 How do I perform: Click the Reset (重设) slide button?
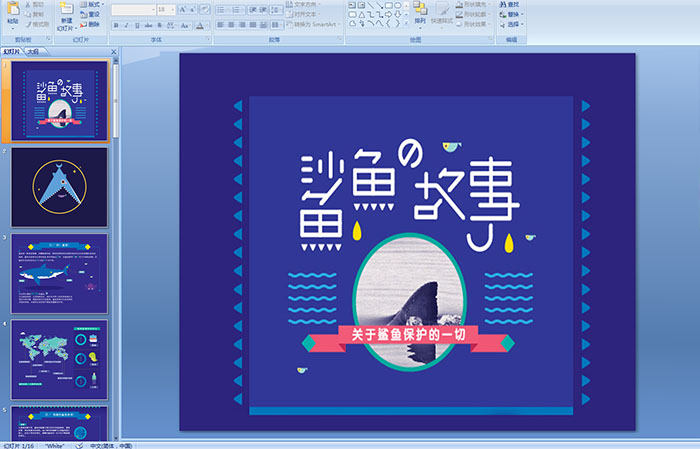point(90,14)
